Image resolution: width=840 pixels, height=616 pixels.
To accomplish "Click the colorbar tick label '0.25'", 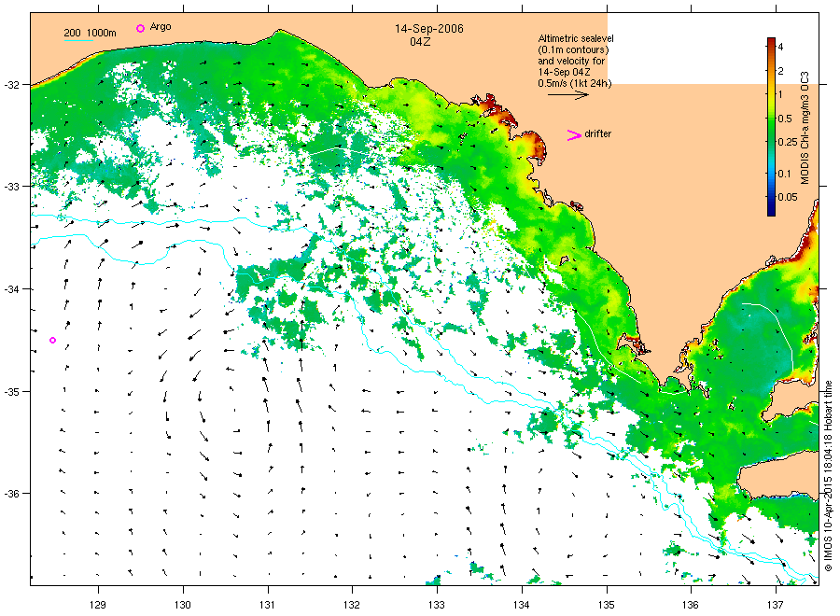I will click(x=788, y=142).
